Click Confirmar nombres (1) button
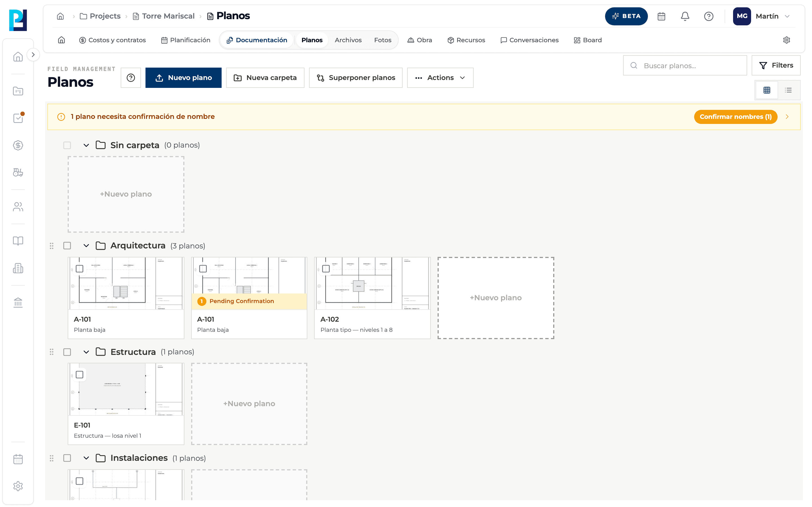The height and width of the screenshot is (507, 812). (736, 117)
